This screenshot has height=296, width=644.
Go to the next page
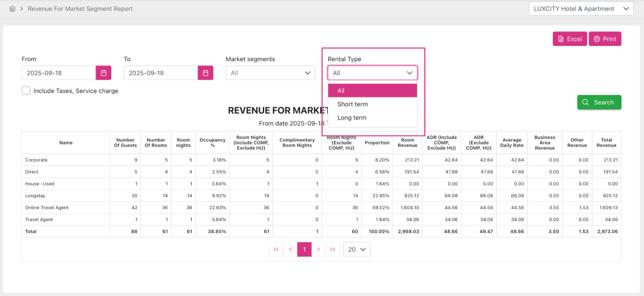click(x=319, y=249)
